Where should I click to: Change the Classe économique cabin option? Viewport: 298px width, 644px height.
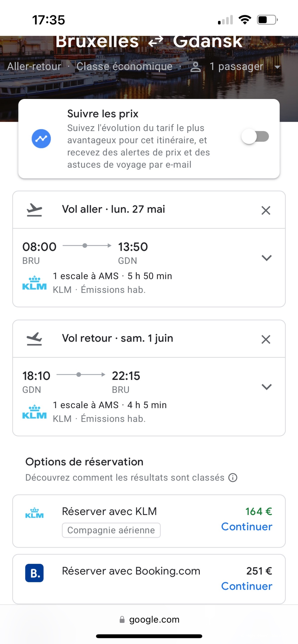pyautogui.click(x=124, y=66)
